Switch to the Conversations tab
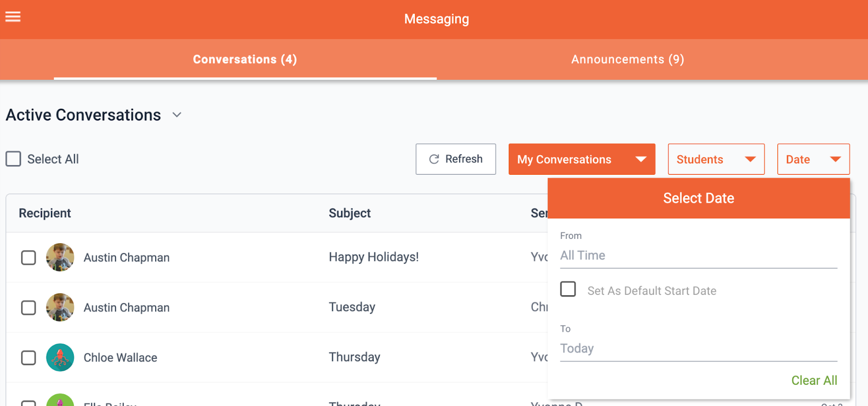This screenshot has height=406, width=868. (245, 60)
